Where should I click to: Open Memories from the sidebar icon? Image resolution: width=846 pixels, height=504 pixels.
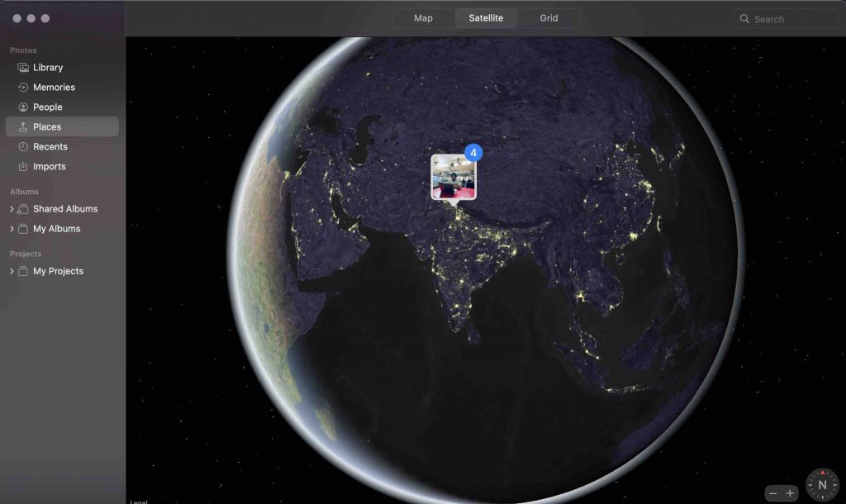coord(23,88)
